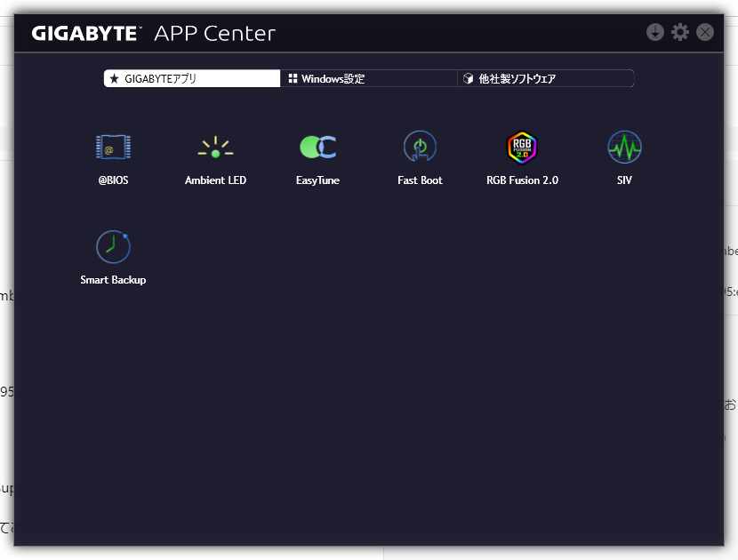The width and height of the screenshot is (738, 560).
Task: Click the download updates arrow icon
Action: pos(654,33)
